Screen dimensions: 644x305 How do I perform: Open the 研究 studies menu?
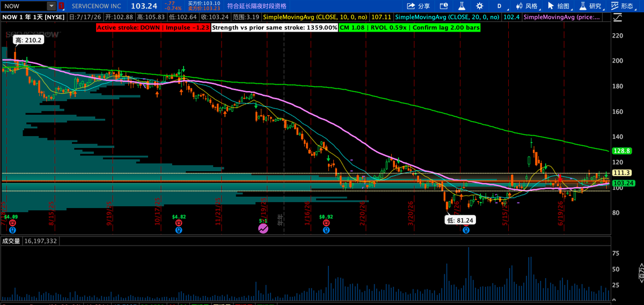[x=591, y=6]
